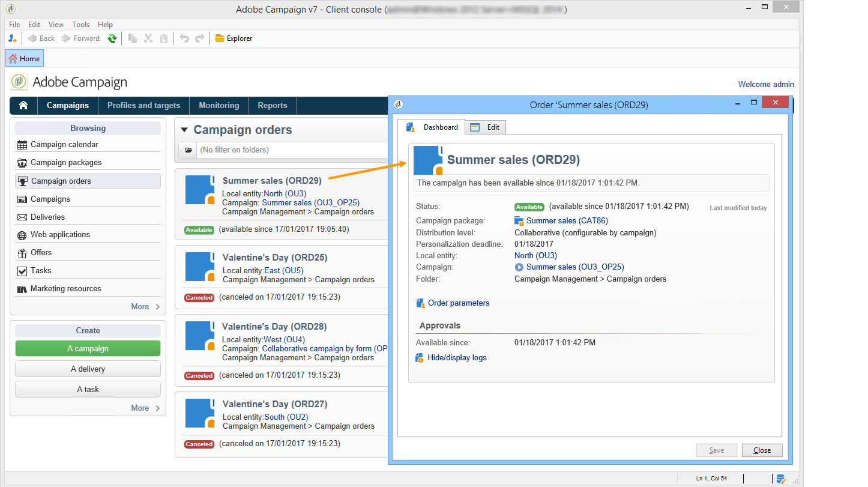This screenshot has width=868, height=487.
Task: Click the Marketing resources books icon
Action: tap(22, 289)
